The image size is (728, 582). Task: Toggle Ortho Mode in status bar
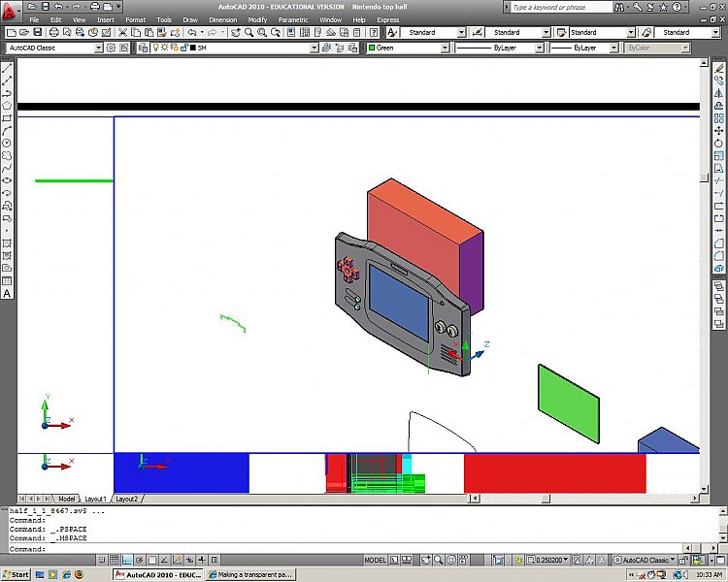(127, 560)
